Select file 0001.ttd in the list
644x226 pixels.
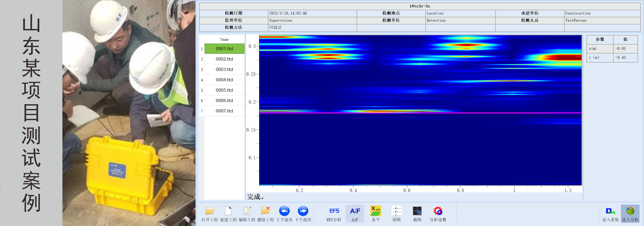click(224, 49)
